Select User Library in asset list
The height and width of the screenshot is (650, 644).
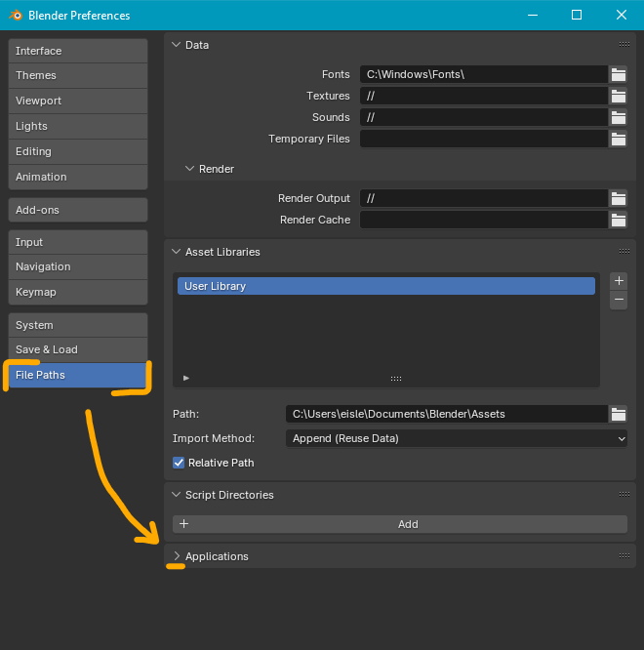pos(386,286)
